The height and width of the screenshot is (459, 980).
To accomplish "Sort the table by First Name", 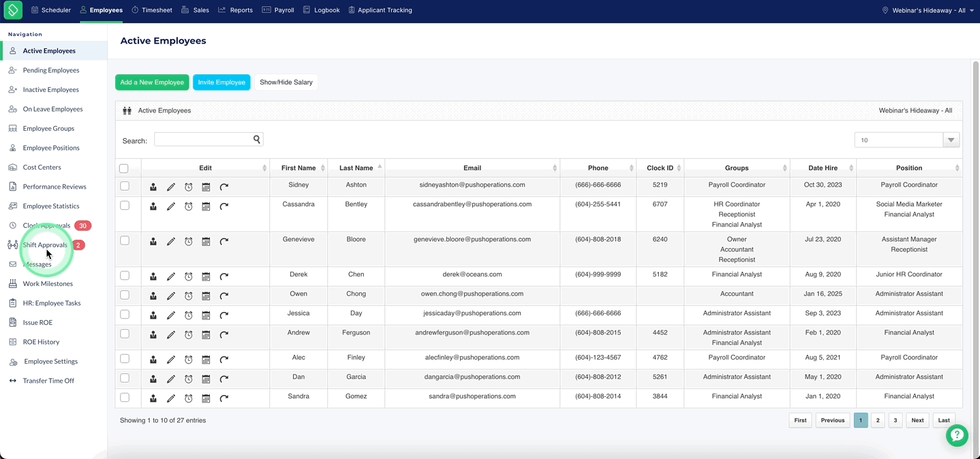I will tap(298, 168).
